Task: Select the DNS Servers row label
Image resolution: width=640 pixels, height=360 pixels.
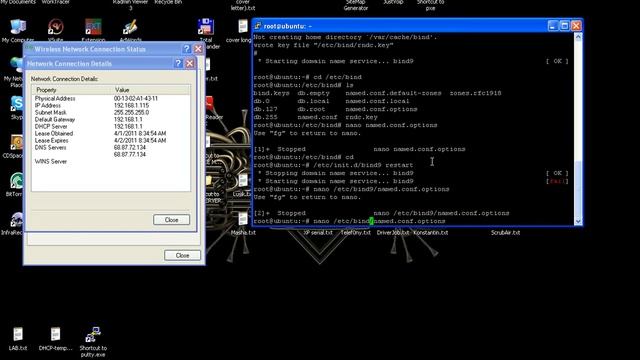Action: [x=51, y=147]
